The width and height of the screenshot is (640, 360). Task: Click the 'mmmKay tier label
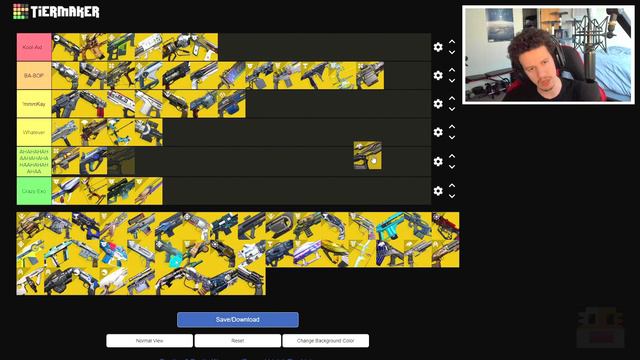click(34, 104)
